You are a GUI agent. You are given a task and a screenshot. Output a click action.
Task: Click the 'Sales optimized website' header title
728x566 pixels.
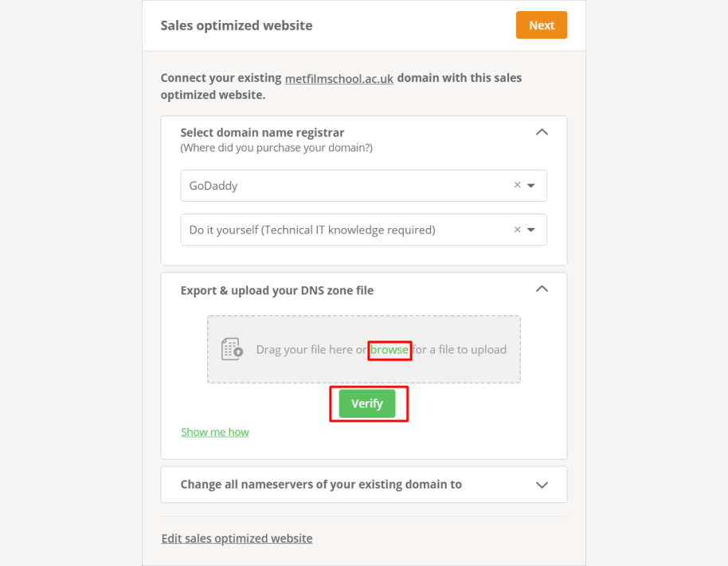pyautogui.click(x=236, y=25)
